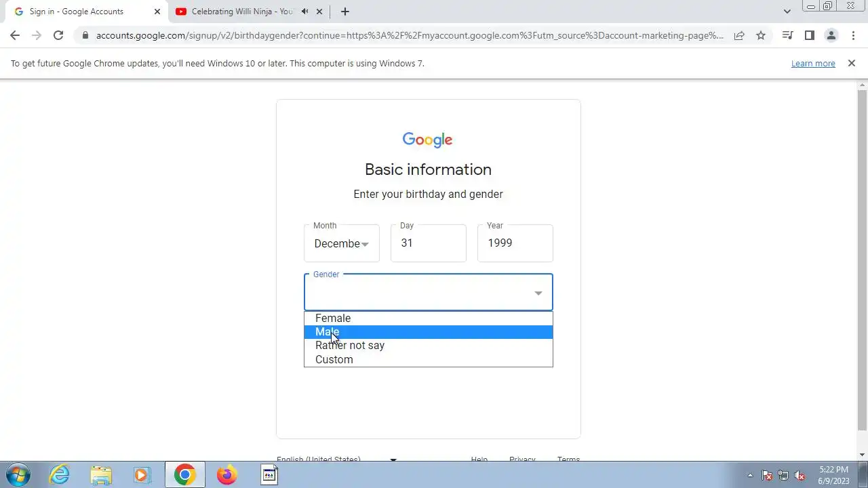Bookmark this tab with the star

click(x=761, y=35)
